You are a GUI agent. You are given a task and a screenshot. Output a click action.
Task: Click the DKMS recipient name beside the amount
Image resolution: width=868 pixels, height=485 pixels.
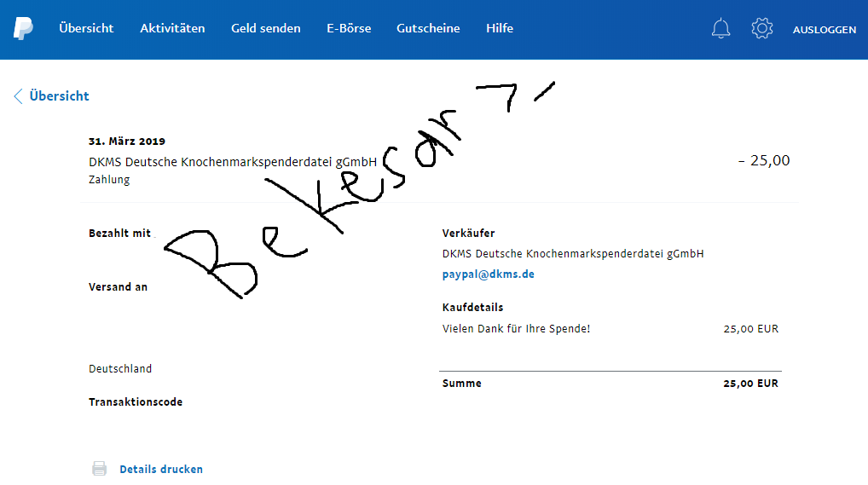[x=233, y=162]
